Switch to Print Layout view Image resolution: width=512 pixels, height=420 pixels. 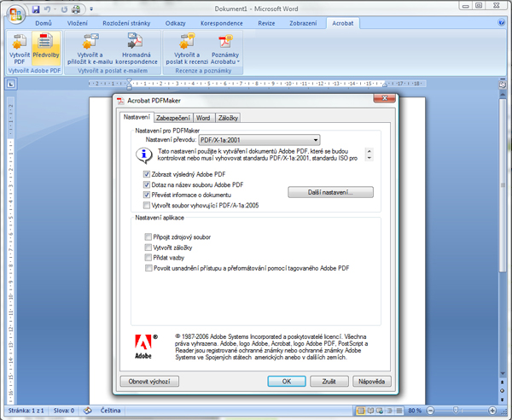coord(360,411)
